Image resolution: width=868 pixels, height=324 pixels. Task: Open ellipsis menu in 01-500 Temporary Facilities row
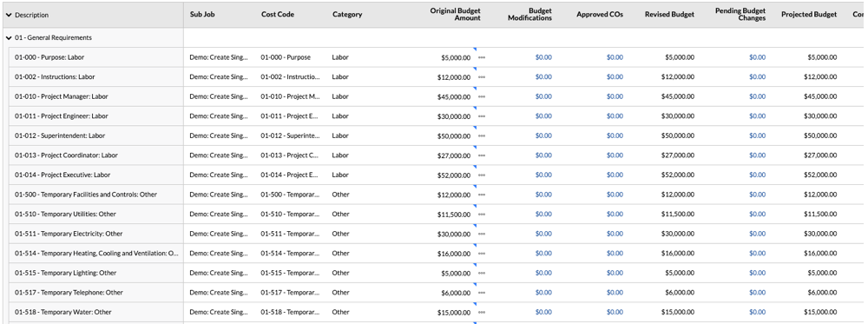click(x=482, y=195)
